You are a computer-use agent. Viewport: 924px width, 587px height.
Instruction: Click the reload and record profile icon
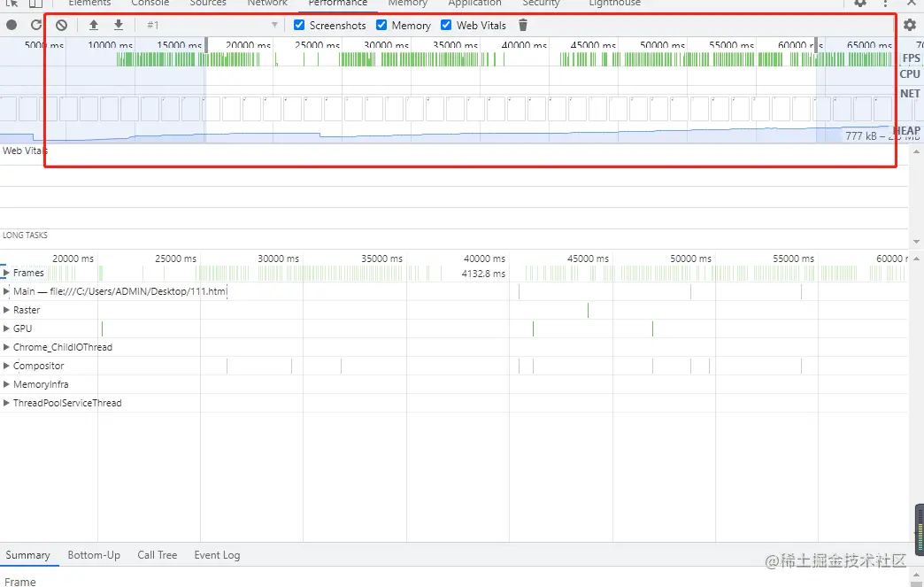[36, 25]
